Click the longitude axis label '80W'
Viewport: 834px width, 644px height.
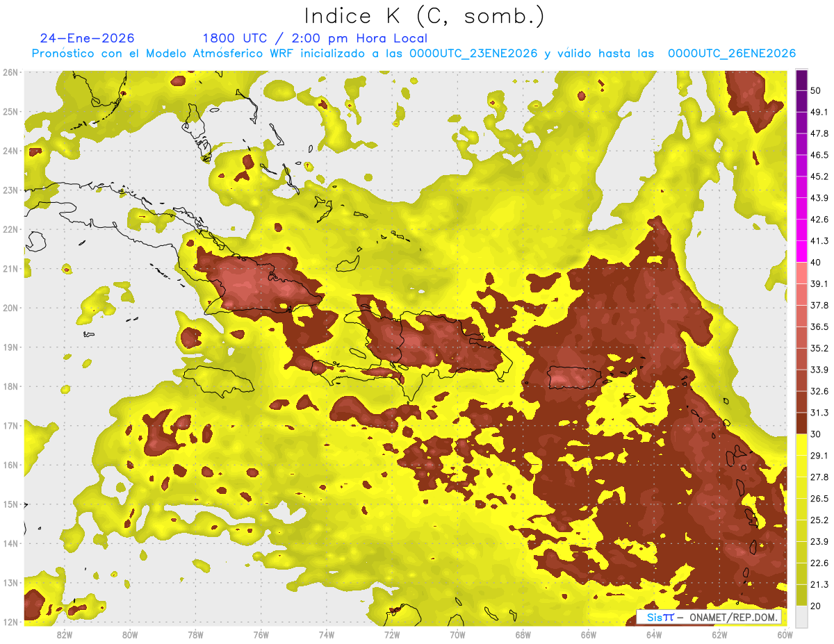[129, 635]
